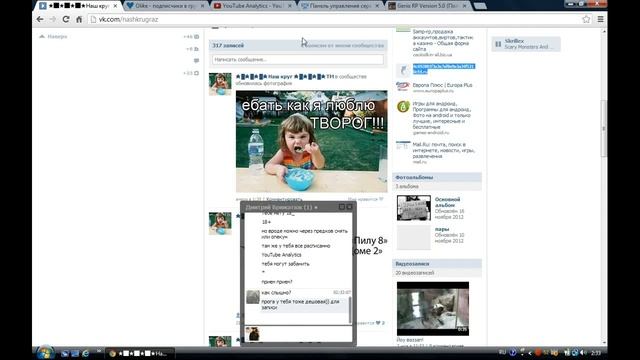This screenshot has height=360, width=640.
Task: Open Internet Explorer from quick launch
Action: pos(85,353)
